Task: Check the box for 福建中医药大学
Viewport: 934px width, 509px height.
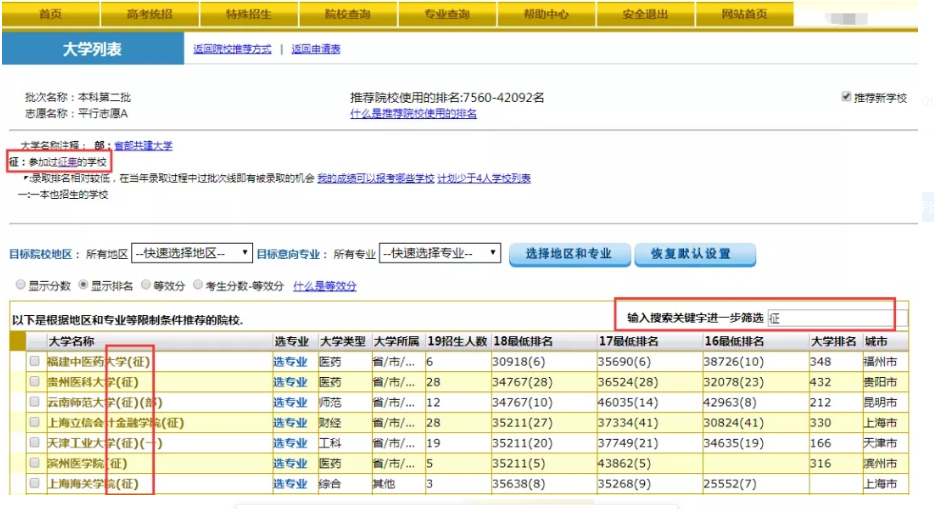Action: tap(35, 361)
